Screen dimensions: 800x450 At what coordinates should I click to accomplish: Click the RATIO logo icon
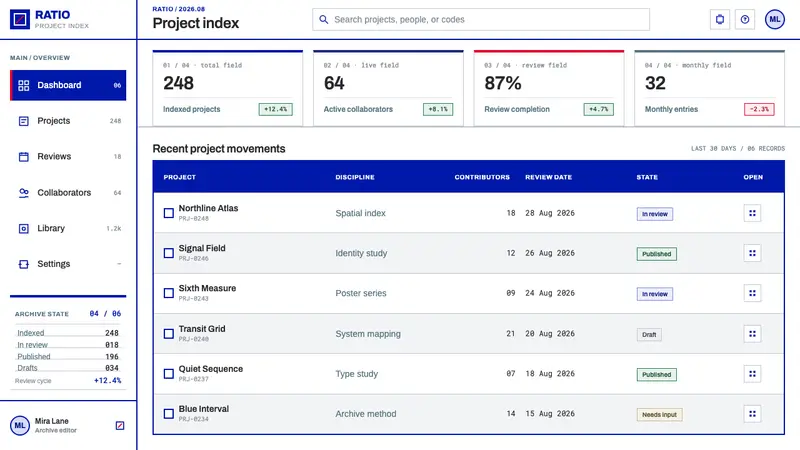coord(20,19)
